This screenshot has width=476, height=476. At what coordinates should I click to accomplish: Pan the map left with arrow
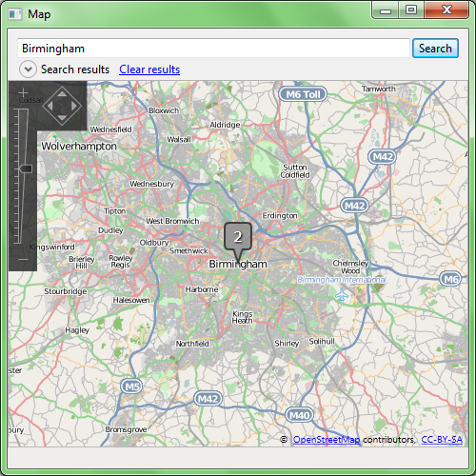(50, 106)
